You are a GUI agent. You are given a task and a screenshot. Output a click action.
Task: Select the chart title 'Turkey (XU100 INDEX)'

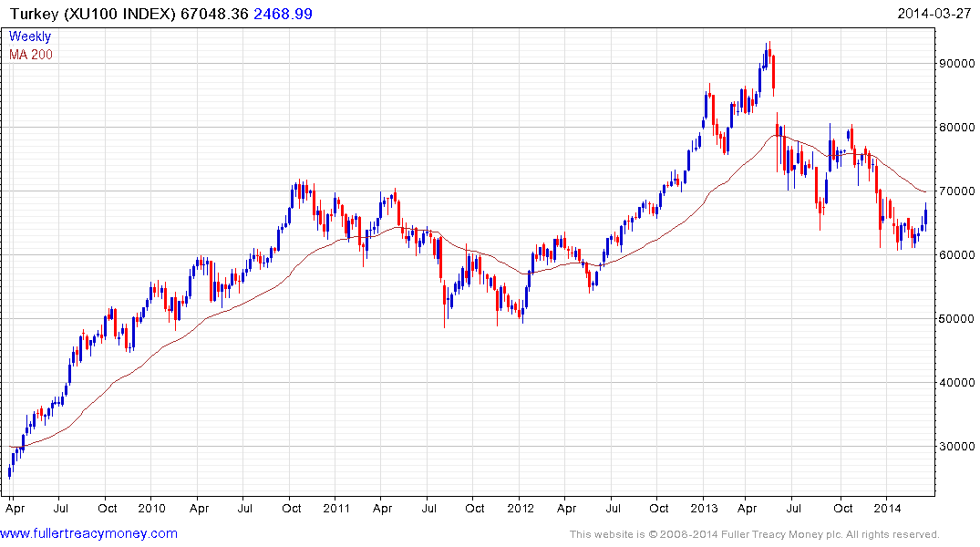93,14
